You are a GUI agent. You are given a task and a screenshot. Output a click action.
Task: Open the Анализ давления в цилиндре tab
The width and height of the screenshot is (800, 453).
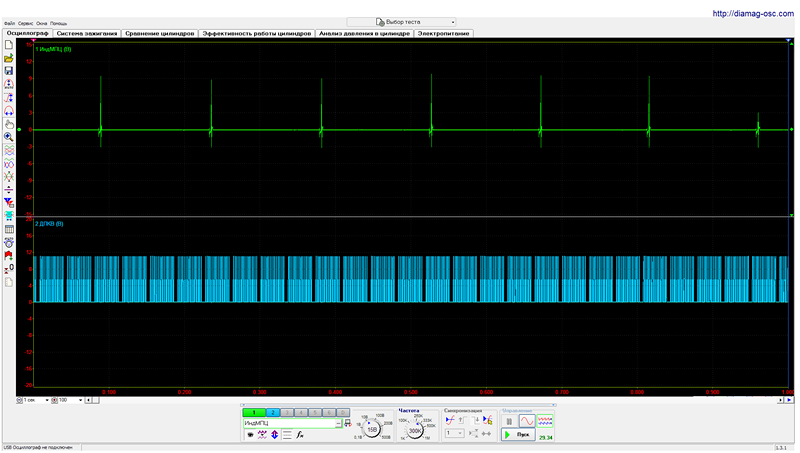364,33
